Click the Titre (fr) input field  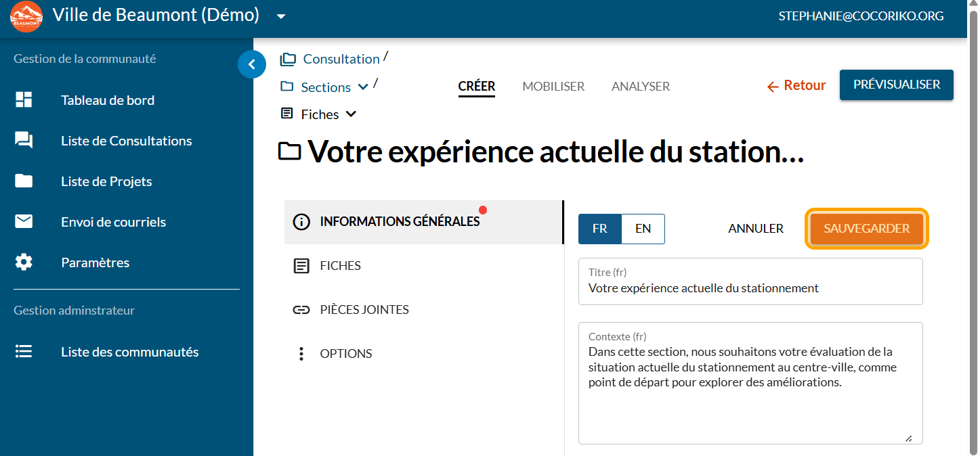750,288
